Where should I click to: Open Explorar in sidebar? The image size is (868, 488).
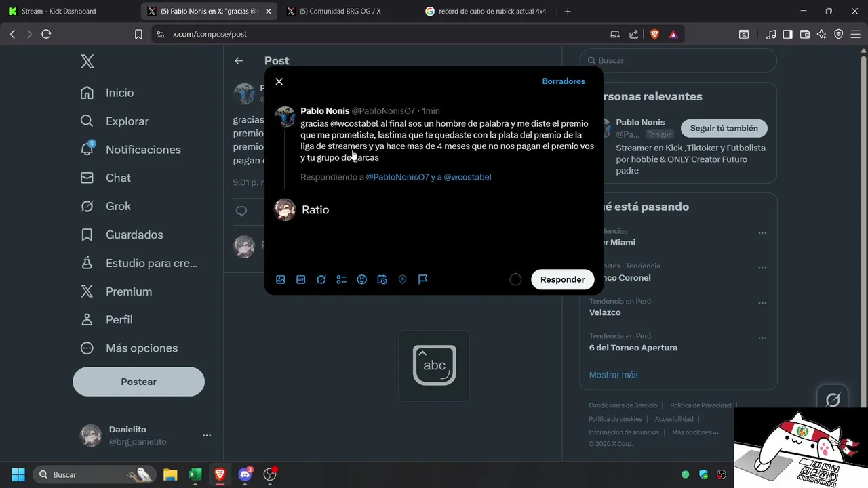coord(115,121)
